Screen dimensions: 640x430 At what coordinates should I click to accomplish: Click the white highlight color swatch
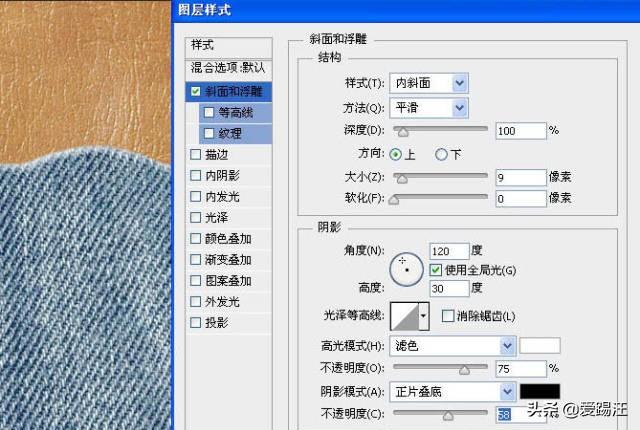[x=540, y=346]
